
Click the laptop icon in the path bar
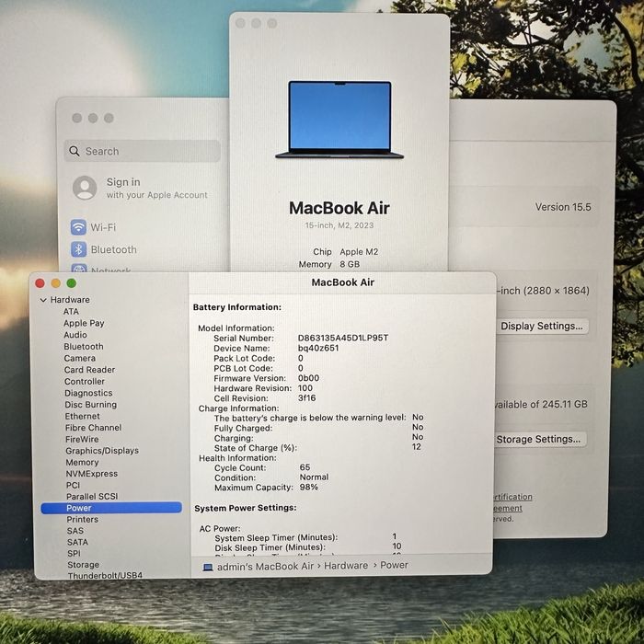pyautogui.click(x=208, y=567)
